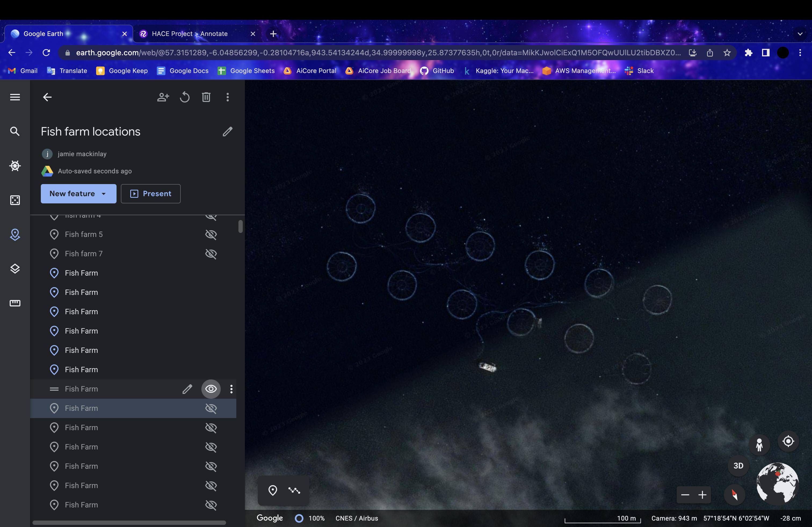Screen dimensions: 812x527
Task: Click the I'm Feeling Lucky dice icon
Action: tap(15, 200)
